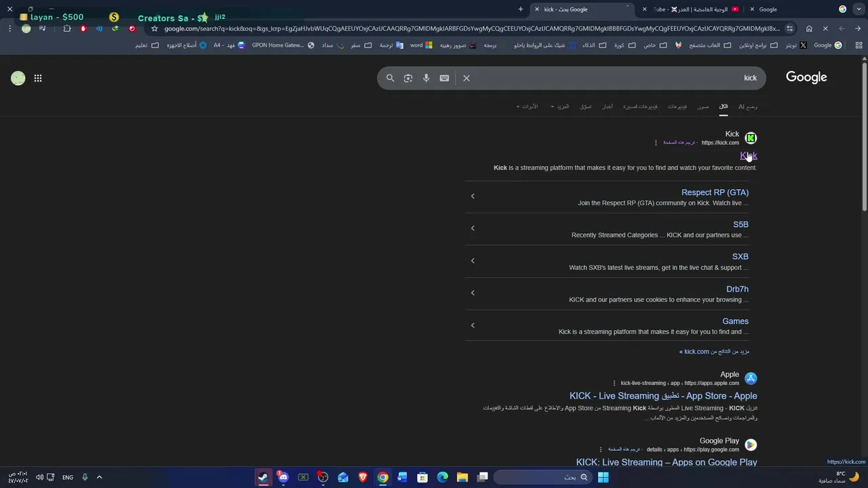The image size is (868, 488).
Task: Click the page vertical scrollbar
Action: click(864, 136)
